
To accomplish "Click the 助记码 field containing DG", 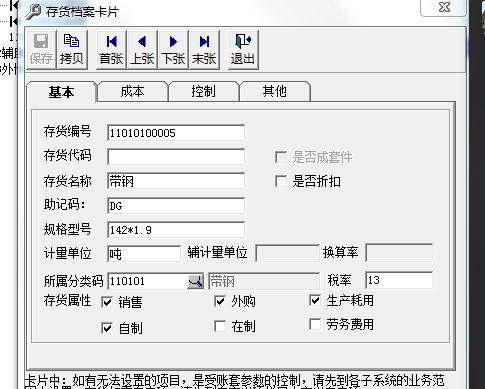I will coord(176,206).
